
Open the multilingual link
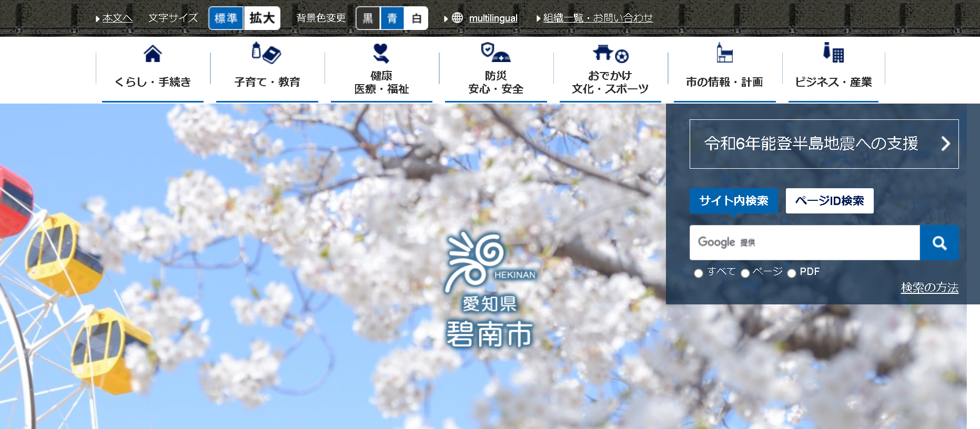point(493,18)
